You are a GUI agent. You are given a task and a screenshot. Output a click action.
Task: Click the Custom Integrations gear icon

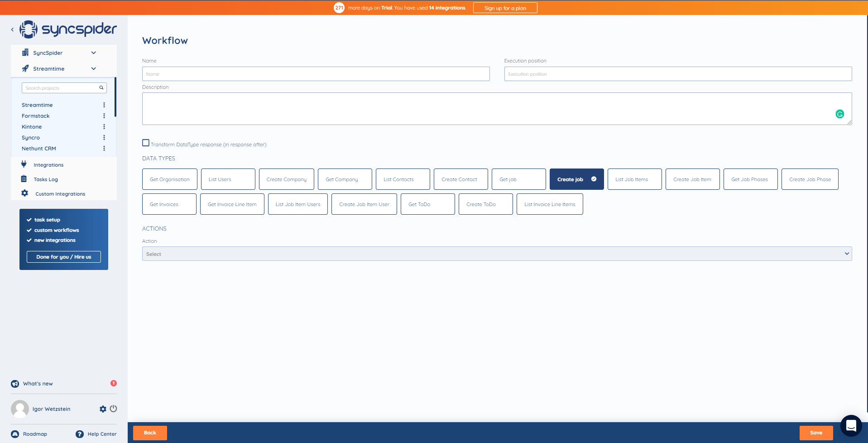24,193
